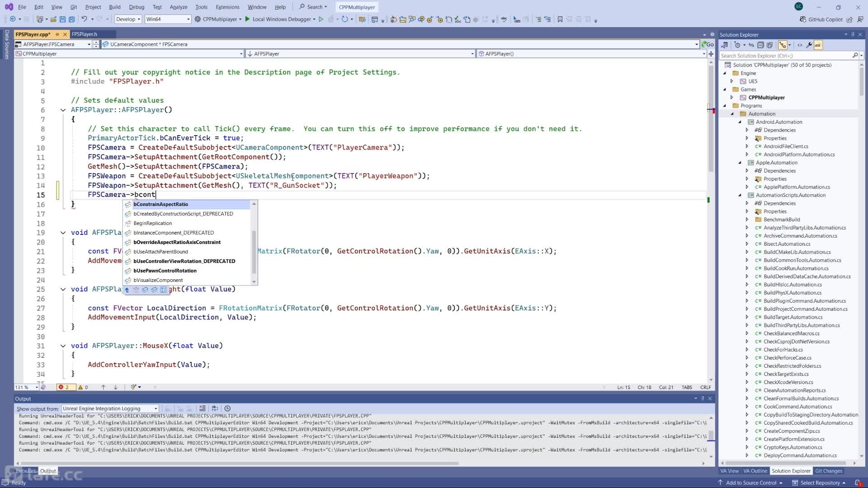The width and height of the screenshot is (868, 488).
Task: Start Local Windows Debugger with green play
Action: (x=247, y=19)
